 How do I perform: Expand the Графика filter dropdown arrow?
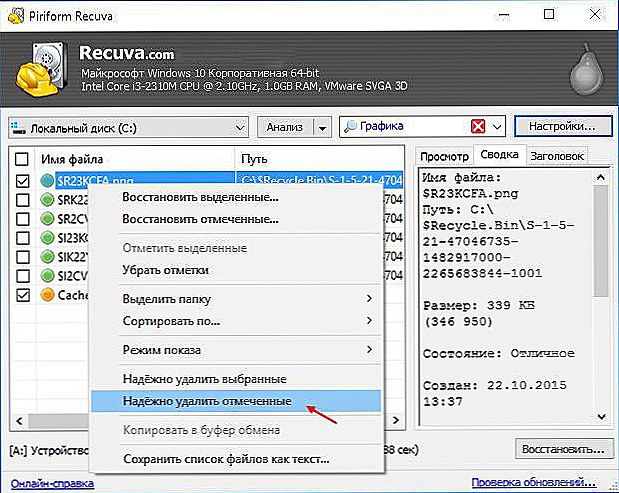tap(497, 127)
